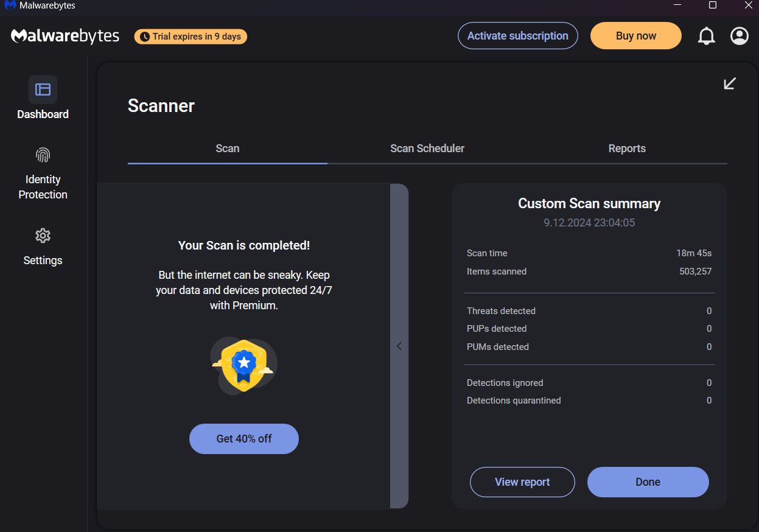This screenshot has width=759, height=532.
Task: Click the Malwarebytes logo in header
Action: (x=65, y=36)
